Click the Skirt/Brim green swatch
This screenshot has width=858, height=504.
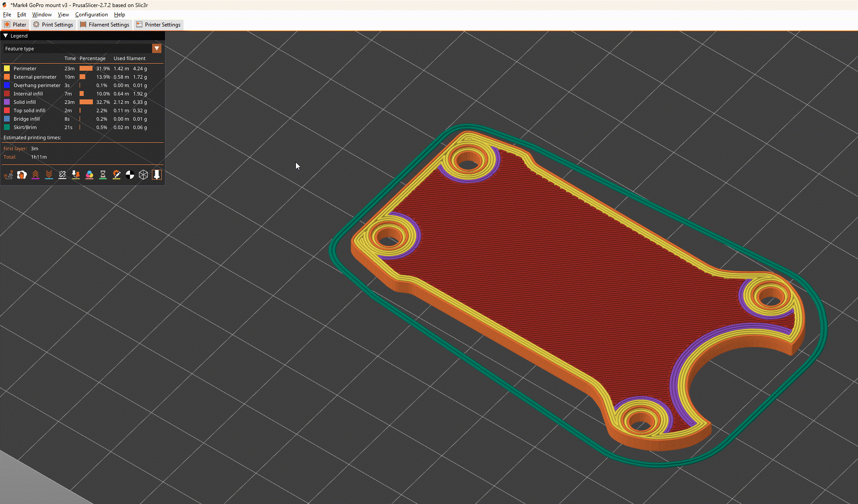click(x=7, y=127)
